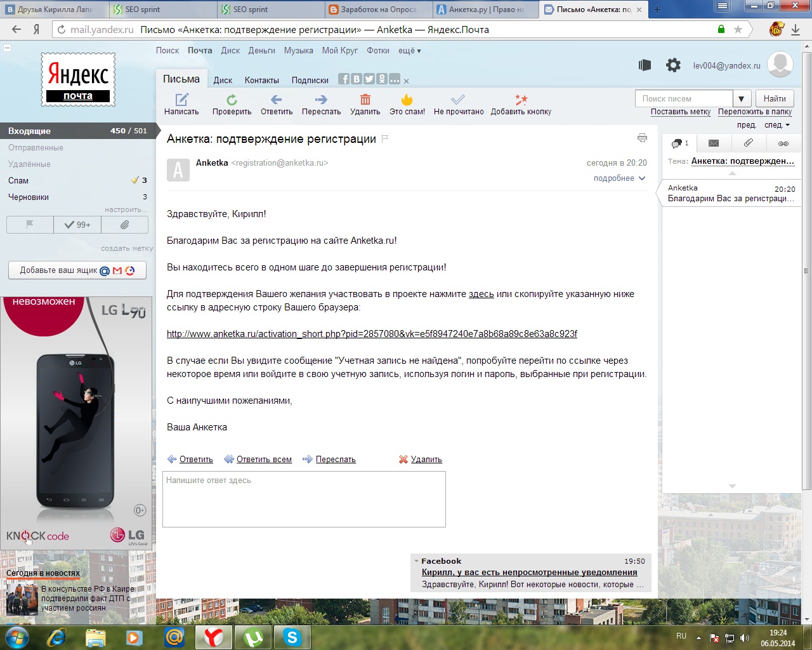Close the social icons panel

406,81
